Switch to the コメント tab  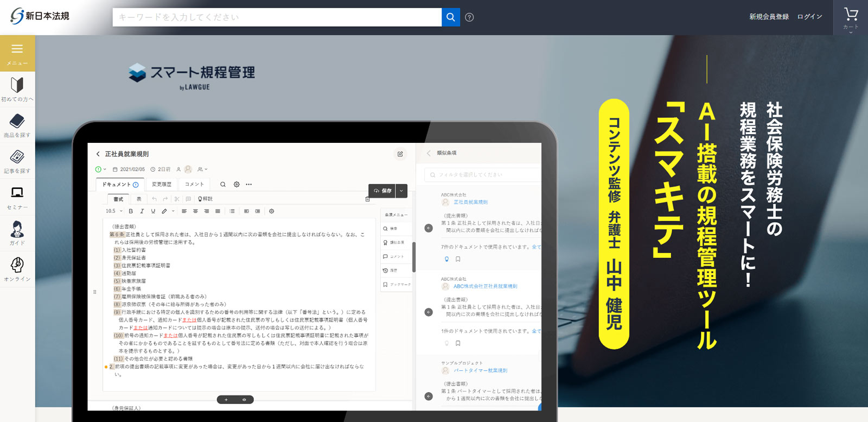(194, 185)
